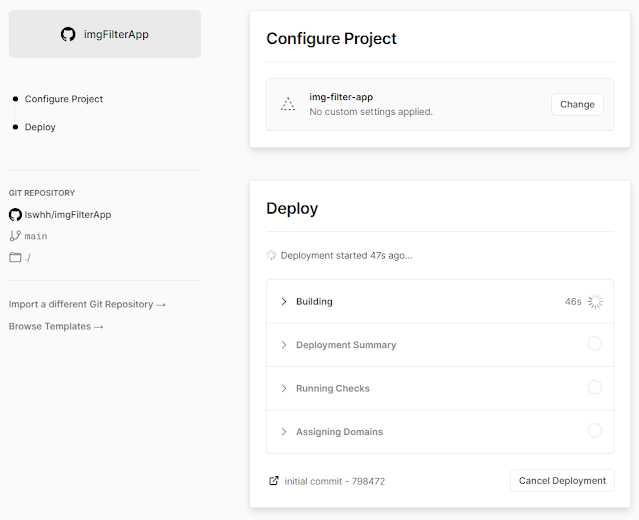The height and width of the screenshot is (520, 639).
Task: Click the GitHub icon next to lswhh/imgFilterApp
Action: coord(15,214)
